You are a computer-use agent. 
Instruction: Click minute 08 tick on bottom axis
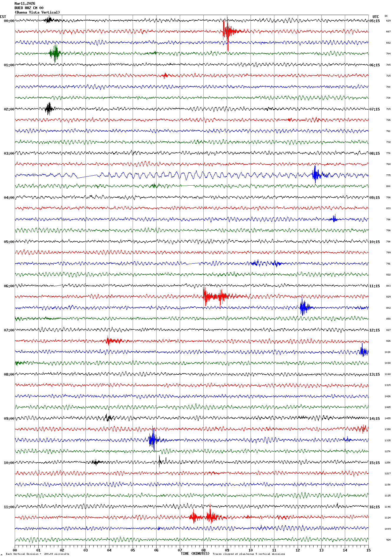[203, 550]
